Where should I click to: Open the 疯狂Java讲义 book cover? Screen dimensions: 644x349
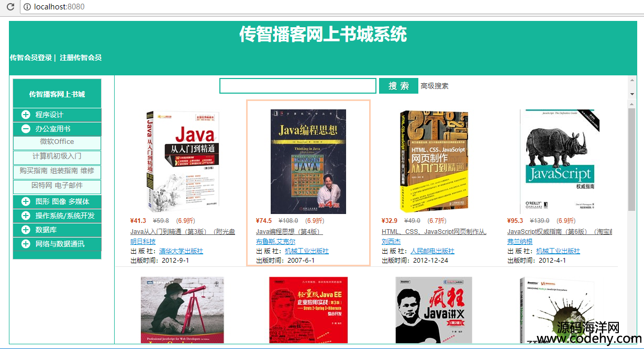point(434,310)
